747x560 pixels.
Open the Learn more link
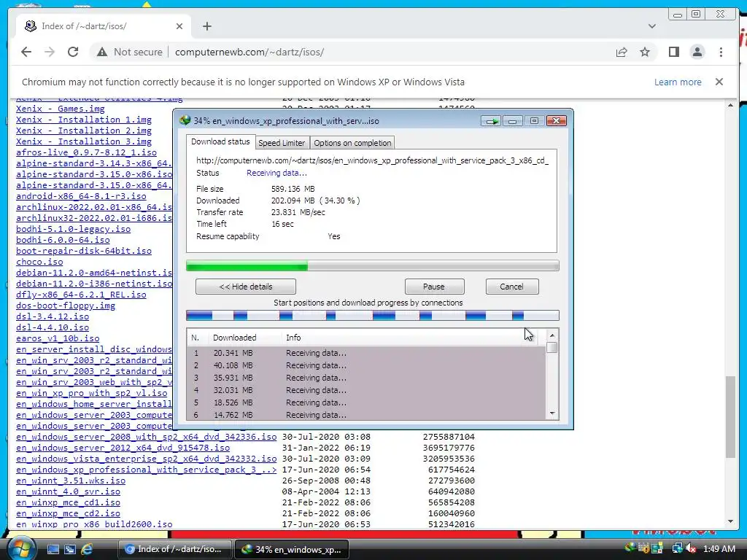click(678, 82)
